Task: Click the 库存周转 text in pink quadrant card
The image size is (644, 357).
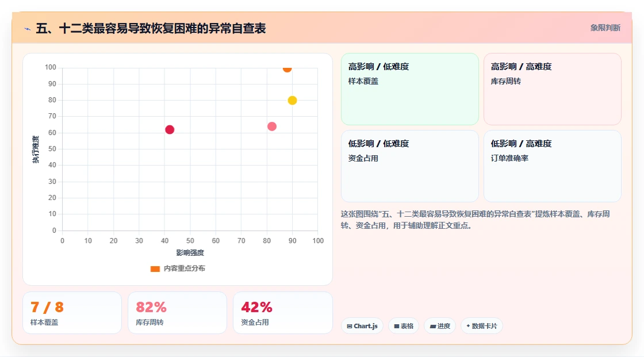Action: (505, 81)
